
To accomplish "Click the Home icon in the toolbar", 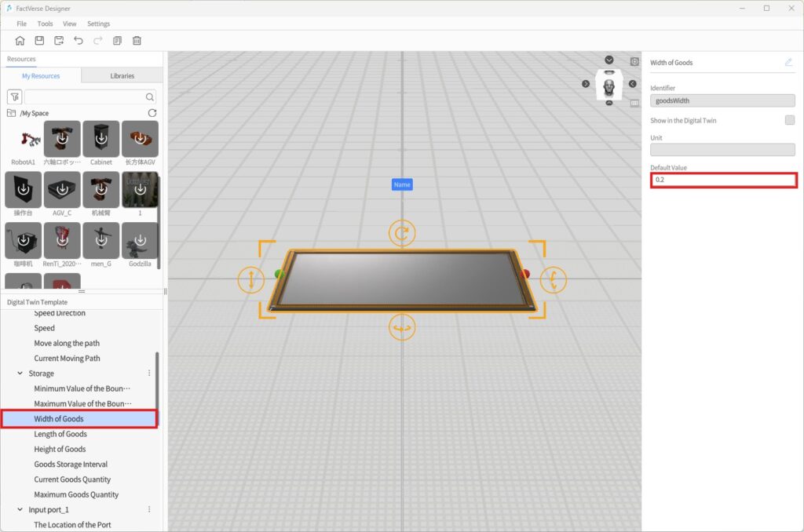I will tap(20, 41).
